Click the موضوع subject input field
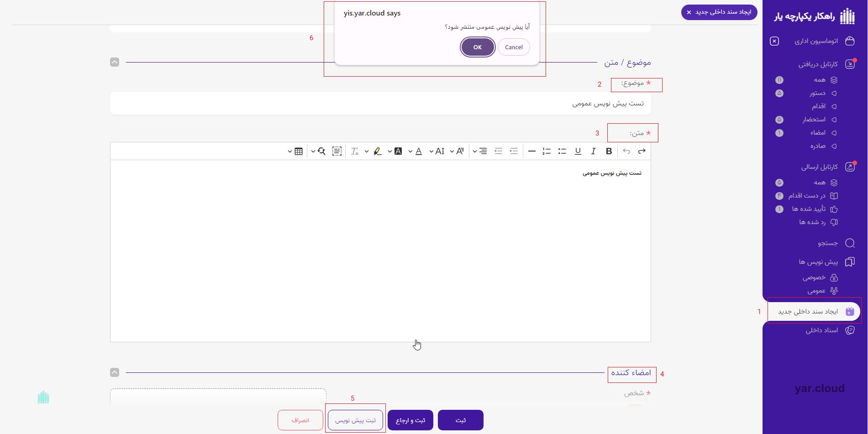The height and width of the screenshot is (434, 868). [380, 103]
